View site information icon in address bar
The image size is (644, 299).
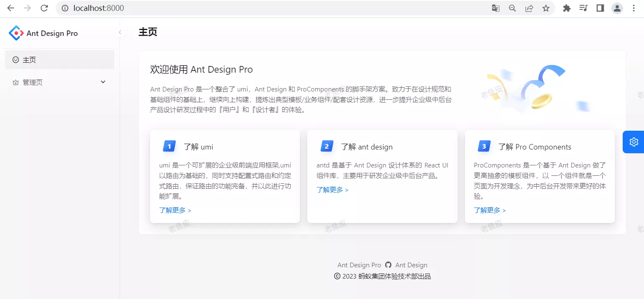pos(64,8)
